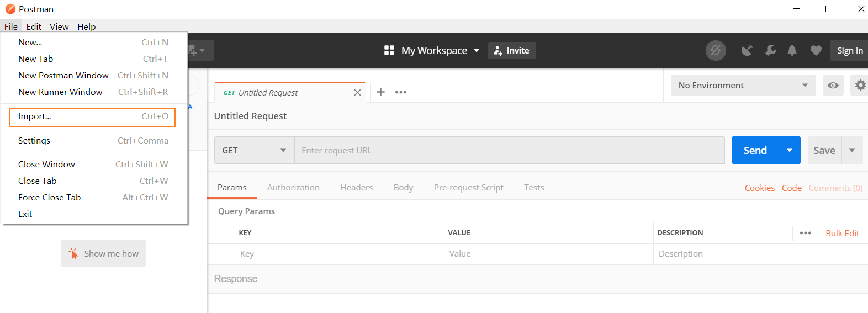Click the Untitled Request title text
This screenshot has width=868, height=313.
pyautogui.click(x=250, y=116)
